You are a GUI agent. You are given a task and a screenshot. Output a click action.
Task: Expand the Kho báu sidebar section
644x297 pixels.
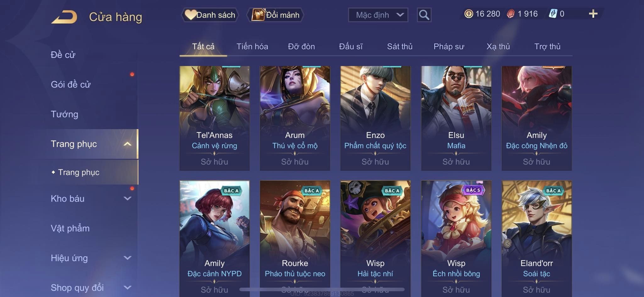point(127,198)
